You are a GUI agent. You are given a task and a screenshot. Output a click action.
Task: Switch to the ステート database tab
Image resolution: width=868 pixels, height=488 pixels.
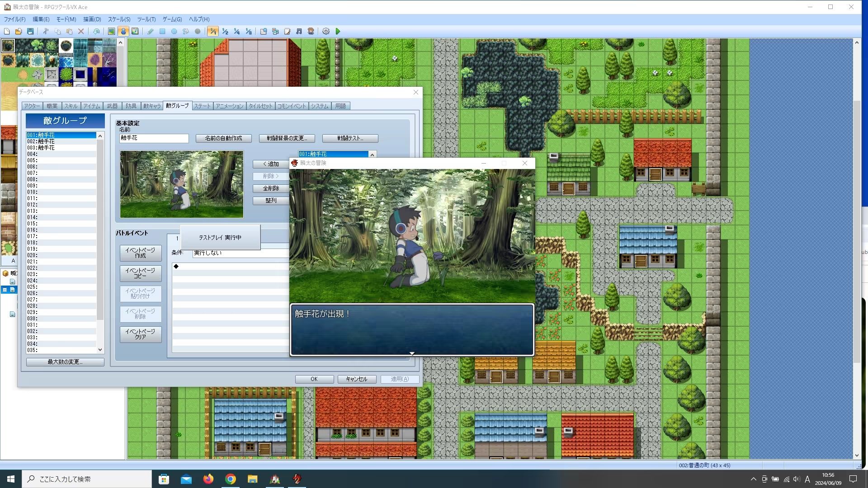click(202, 106)
